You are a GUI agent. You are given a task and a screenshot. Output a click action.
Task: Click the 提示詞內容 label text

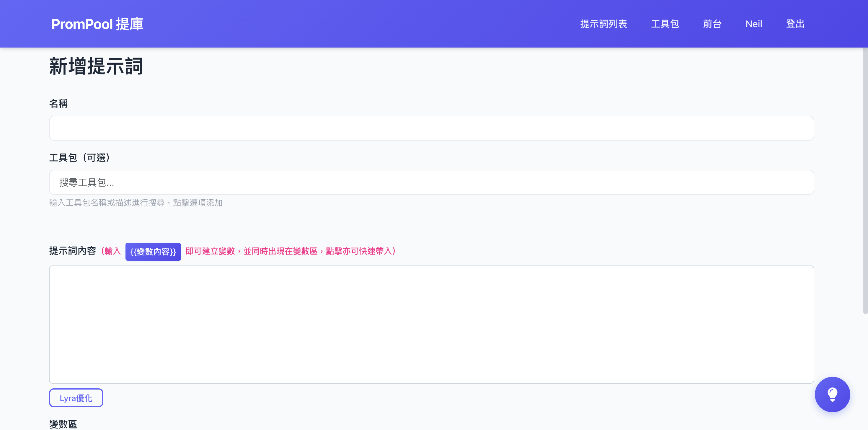click(72, 251)
